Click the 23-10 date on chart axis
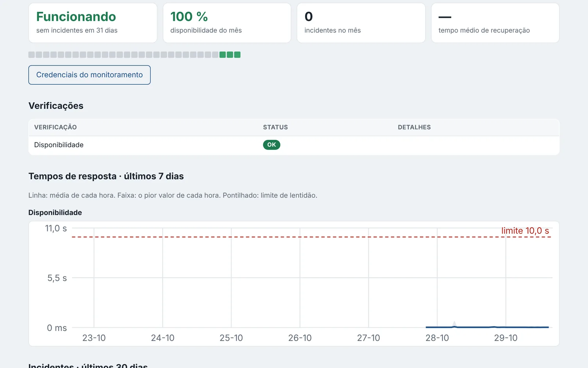 point(94,338)
